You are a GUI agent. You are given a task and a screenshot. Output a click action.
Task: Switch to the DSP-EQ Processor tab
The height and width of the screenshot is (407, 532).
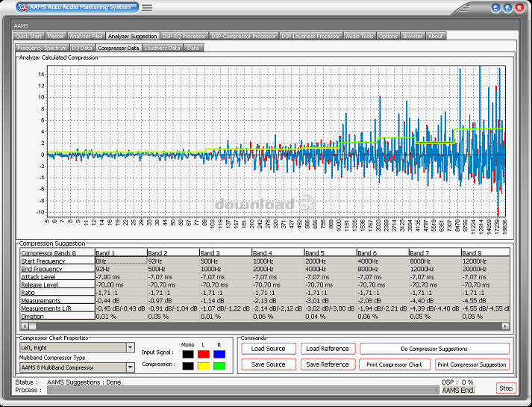coord(184,36)
